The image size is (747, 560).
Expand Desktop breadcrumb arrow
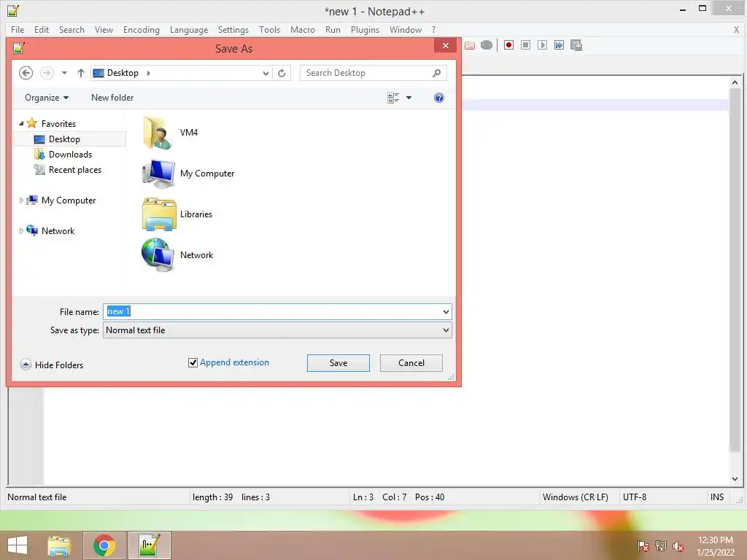pos(149,73)
